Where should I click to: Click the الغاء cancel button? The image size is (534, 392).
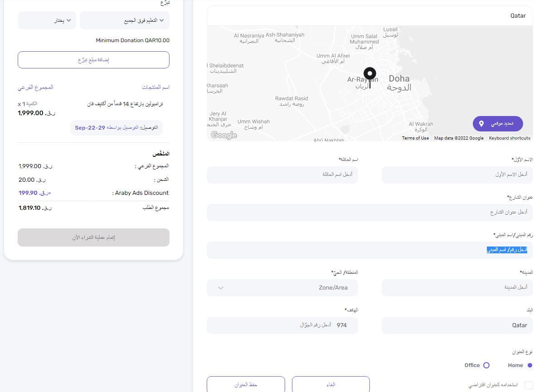tap(330, 384)
